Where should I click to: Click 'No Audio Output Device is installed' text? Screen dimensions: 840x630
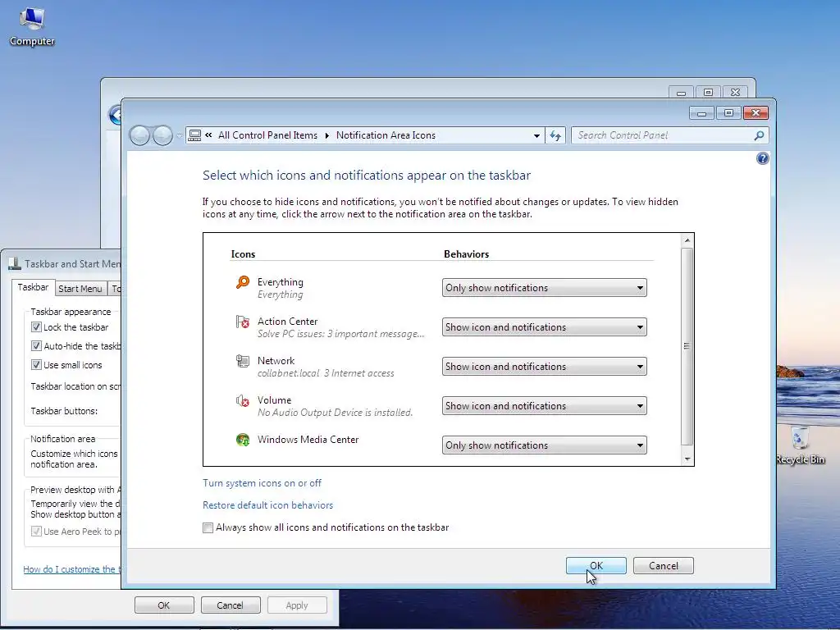[336, 413]
